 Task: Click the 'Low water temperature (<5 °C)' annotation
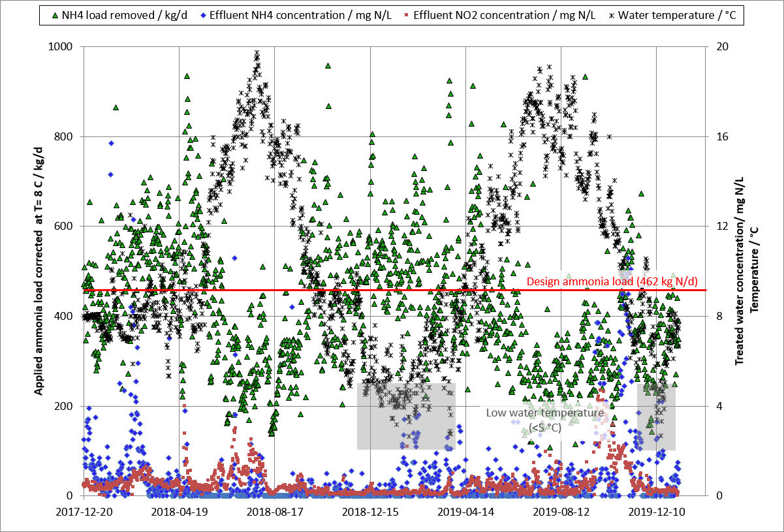pyautogui.click(x=545, y=420)
